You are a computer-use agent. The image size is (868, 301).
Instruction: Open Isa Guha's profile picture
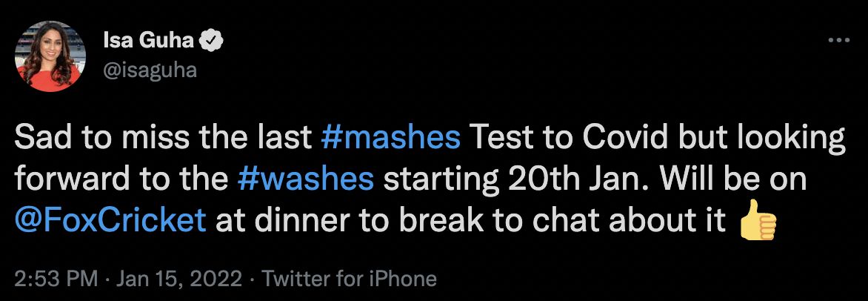point(49,56)
